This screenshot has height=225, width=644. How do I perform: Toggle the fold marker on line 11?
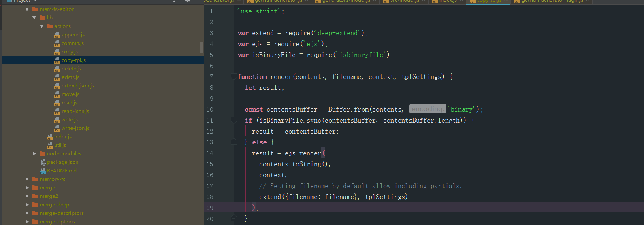tap(234, 120)
